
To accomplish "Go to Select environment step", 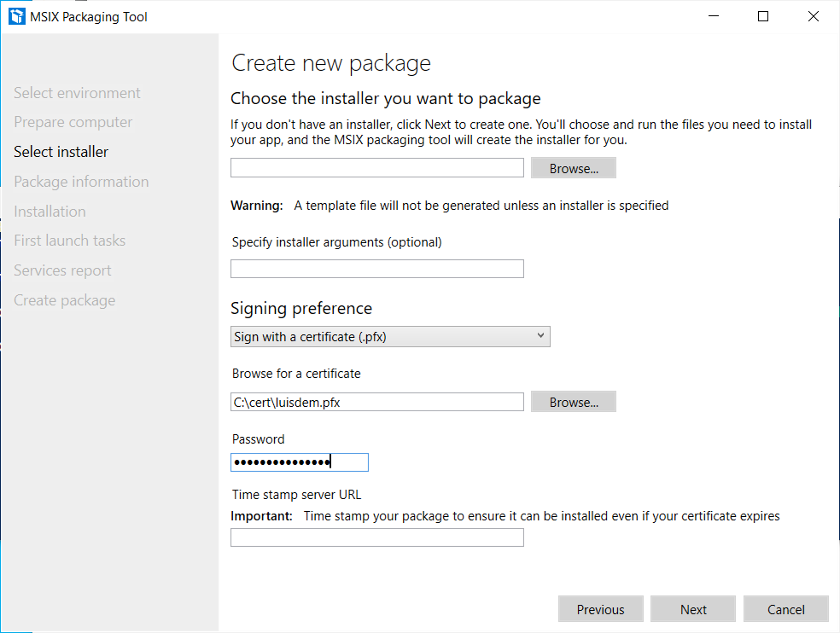I will click(77, 93).
